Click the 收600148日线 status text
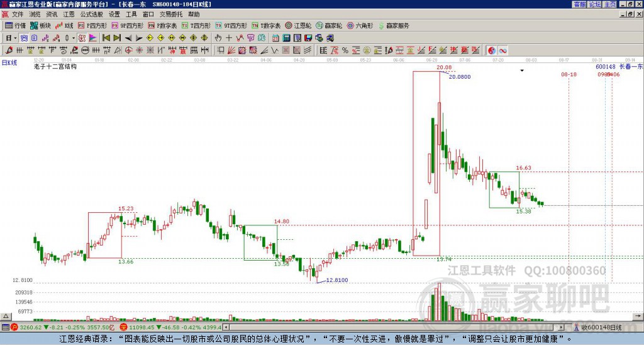The image size is (644, 345). (601, 327)
